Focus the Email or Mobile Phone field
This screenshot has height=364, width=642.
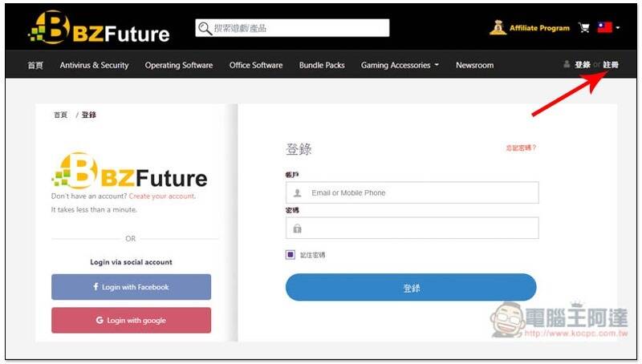coord(412,192)
